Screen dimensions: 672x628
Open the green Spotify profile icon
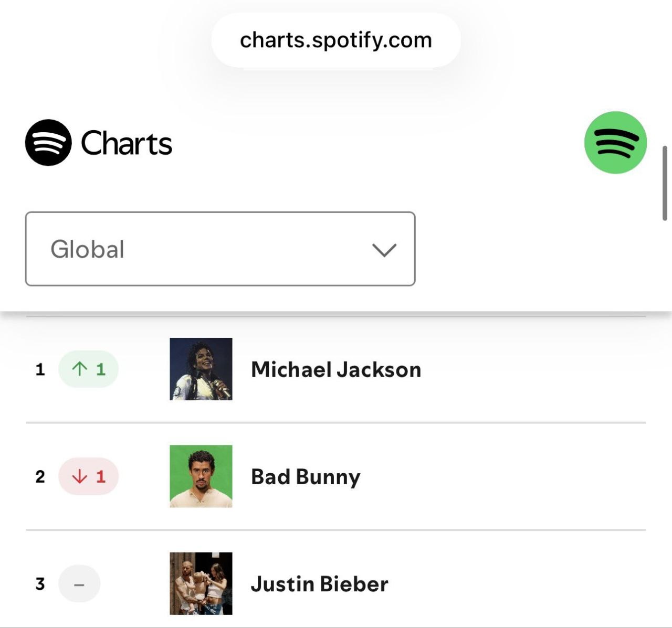[615, 143]
